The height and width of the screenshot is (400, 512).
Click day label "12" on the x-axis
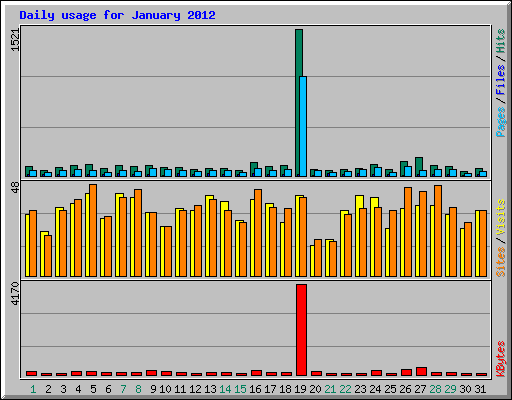195,389
